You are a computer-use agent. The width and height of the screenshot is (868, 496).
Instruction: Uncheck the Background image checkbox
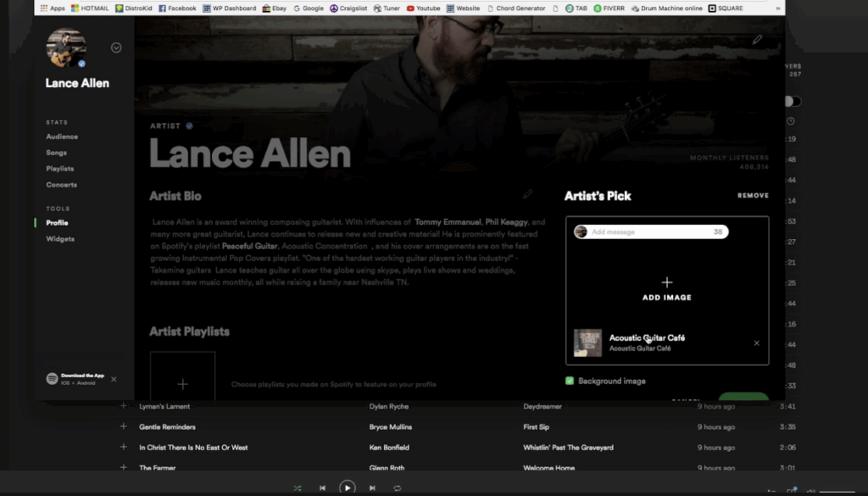pos(570,381)
